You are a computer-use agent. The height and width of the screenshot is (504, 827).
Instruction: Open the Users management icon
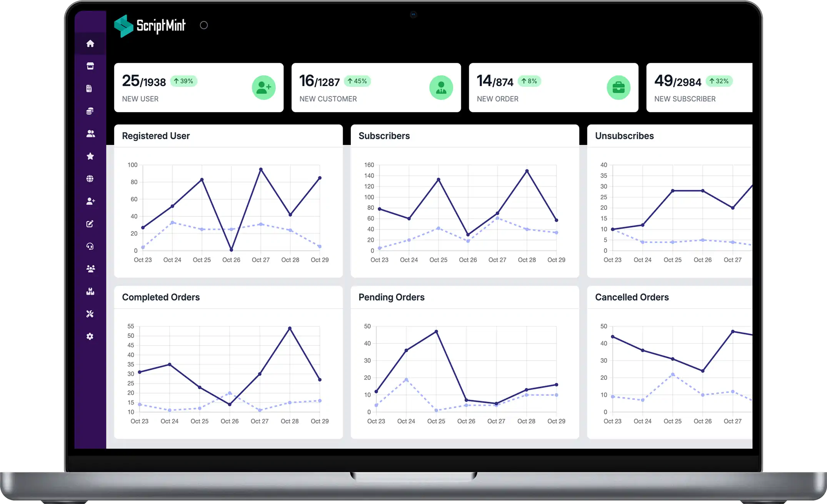pos(90,133)
